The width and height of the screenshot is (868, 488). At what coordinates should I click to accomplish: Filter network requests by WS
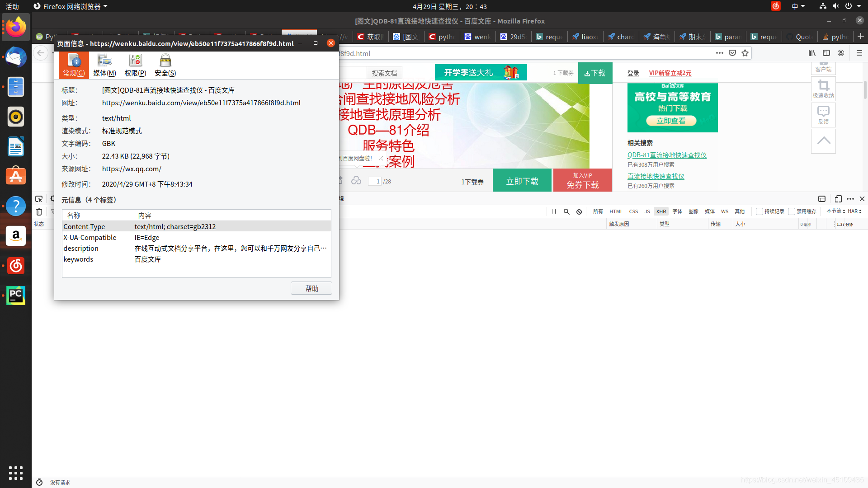(x=725, y=211)
